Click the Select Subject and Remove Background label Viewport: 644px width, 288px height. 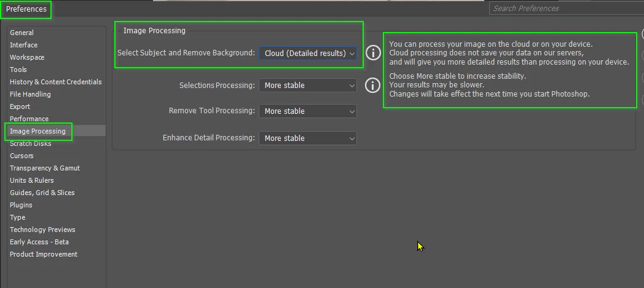[186, 53]
